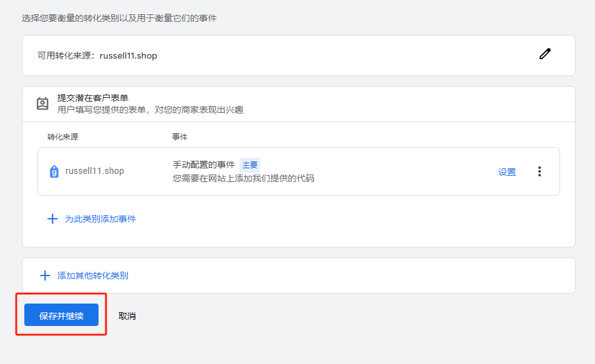This screenshot has height=364, width=595.
Task: Open the three-dot menu for the event row
Action: coord(539,171)
